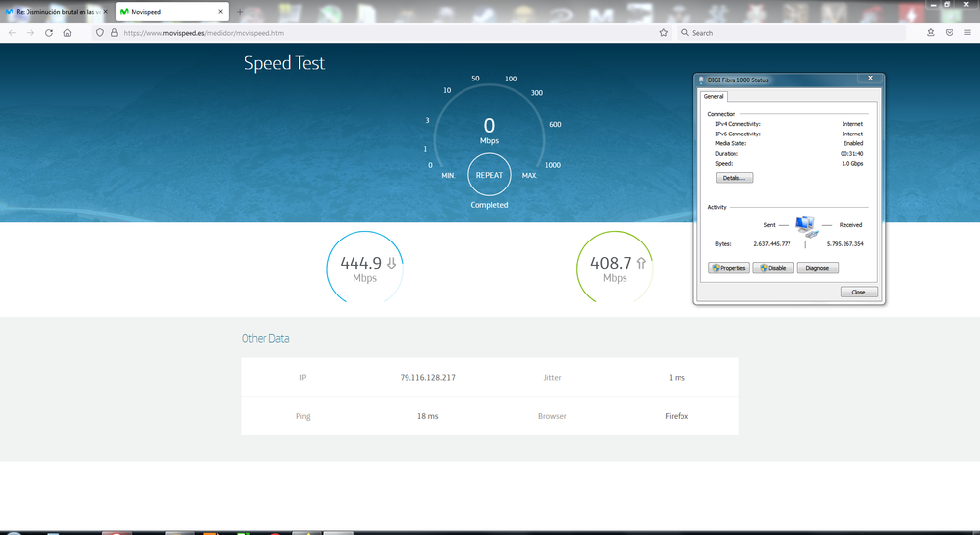Click the download arrow next to 444.9
The image size is (980, 535).
coord(391,264)
